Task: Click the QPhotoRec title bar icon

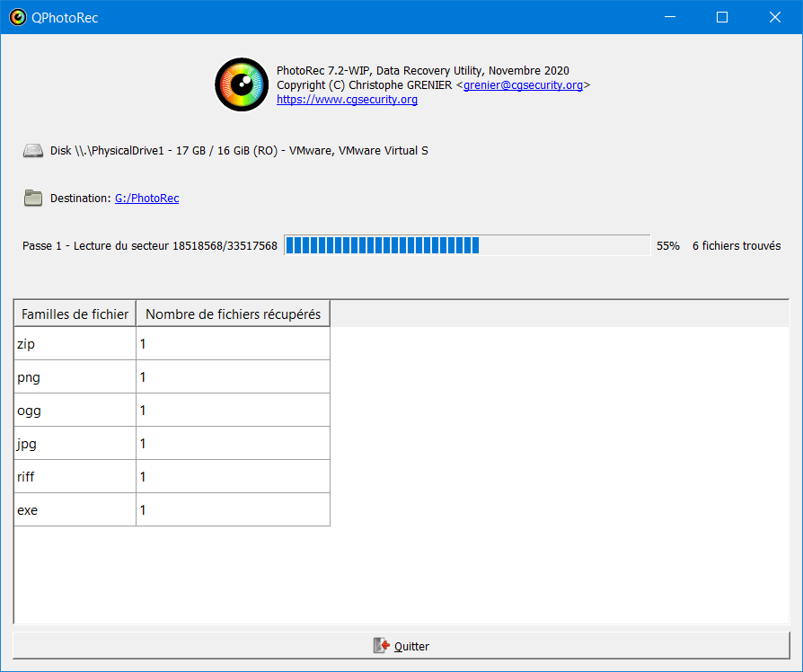Action: pos(18,17)
